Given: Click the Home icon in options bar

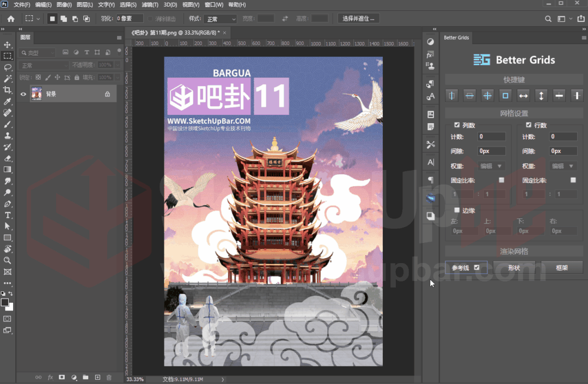Looking at the screenshot, I should pos(11,19).
